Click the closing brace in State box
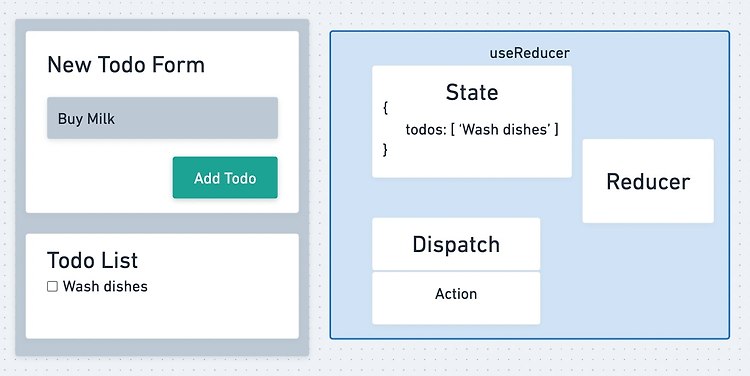Viewport: 750px width, 376px height. pos(386,150)
